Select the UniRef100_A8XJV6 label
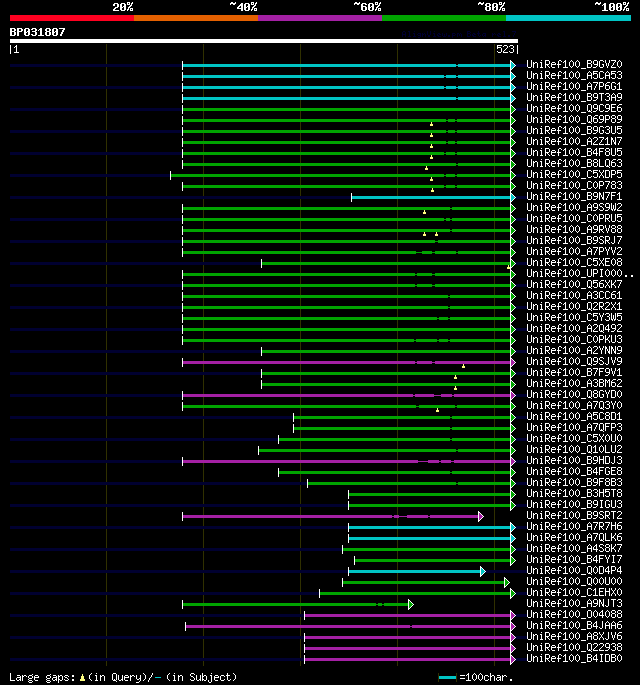 pos(574,637)
